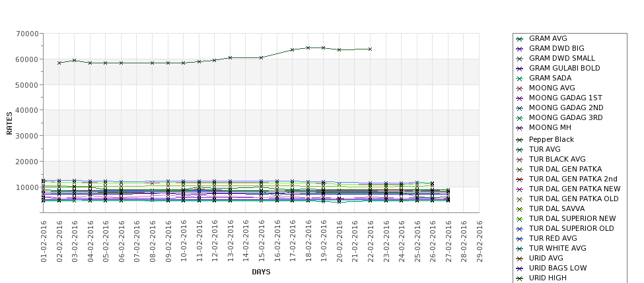Click the RATES y-axis title
This screenshot has height=283, width=644.
coord(9,123)
